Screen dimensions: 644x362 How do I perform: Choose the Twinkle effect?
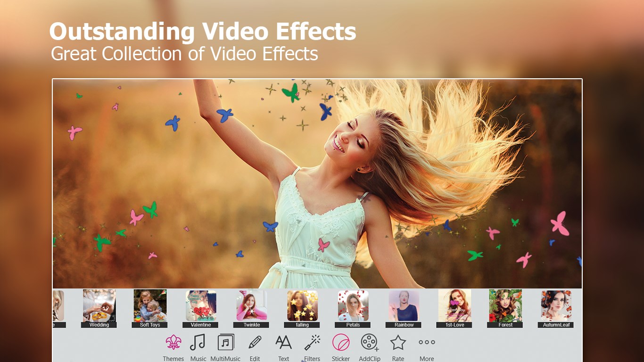tap(251, 306)
